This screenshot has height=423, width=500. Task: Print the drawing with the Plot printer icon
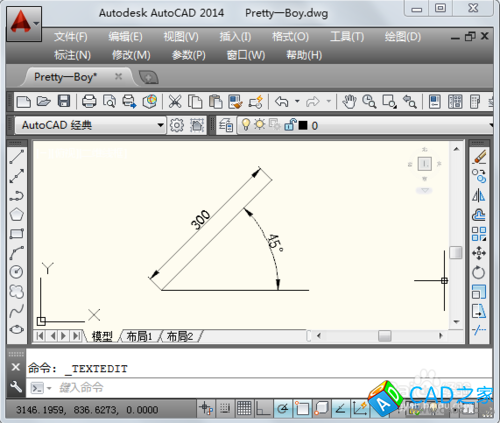tap(89, 101)
